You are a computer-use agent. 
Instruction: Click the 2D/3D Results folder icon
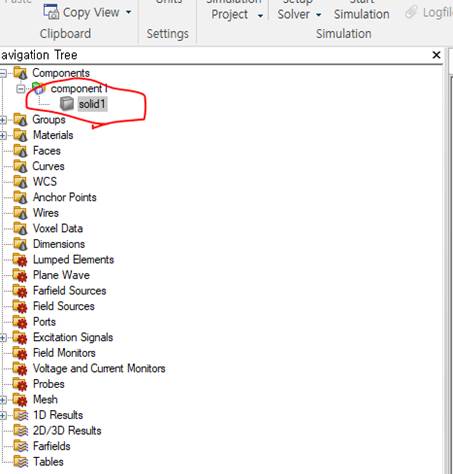pos(21,431)
